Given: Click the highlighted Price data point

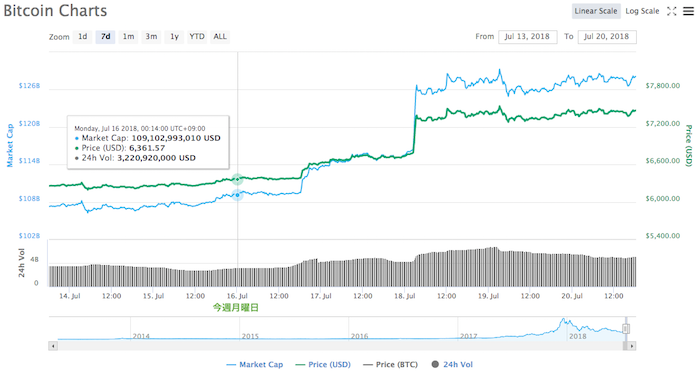Looking at the screenshot, I should coord(238,179).
